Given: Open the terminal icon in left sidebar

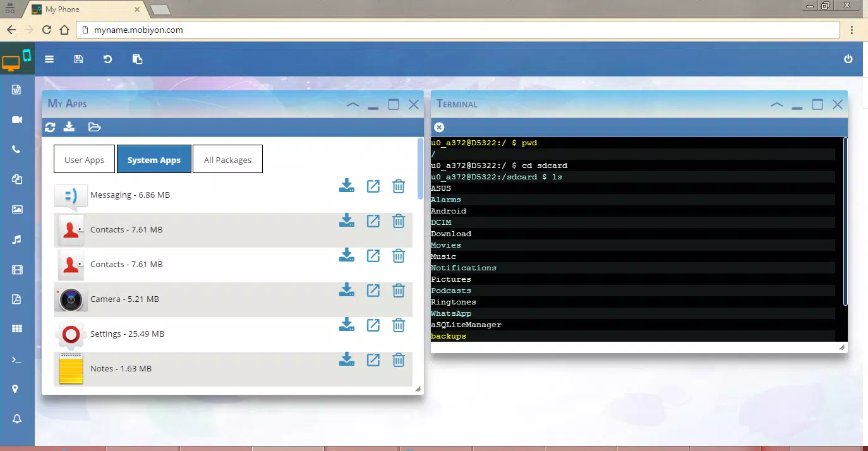Looking at the screenshot, I should click(17, 360).
